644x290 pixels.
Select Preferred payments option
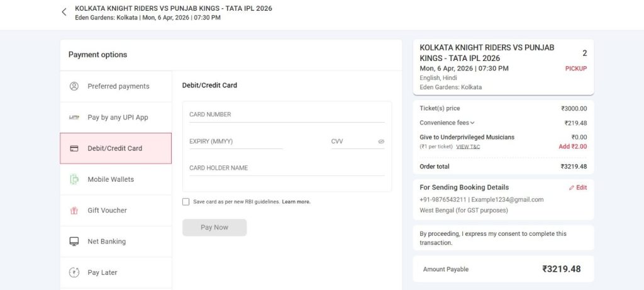[x=116, y=86]
